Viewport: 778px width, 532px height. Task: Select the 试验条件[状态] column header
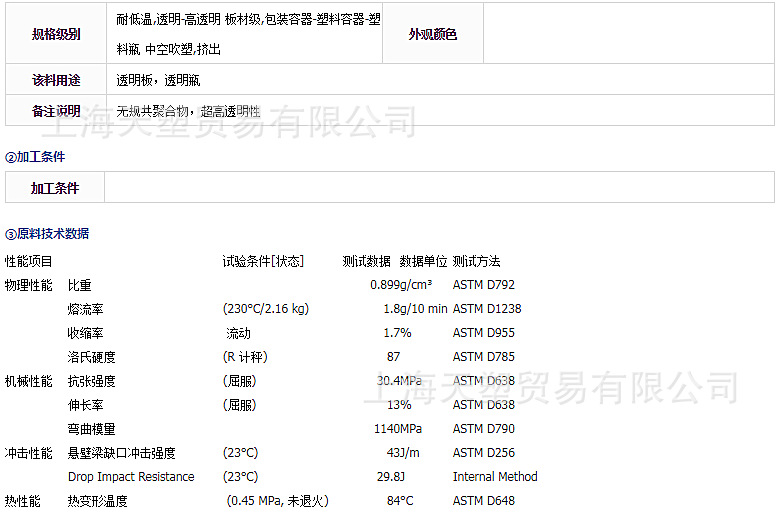(263, 261)
